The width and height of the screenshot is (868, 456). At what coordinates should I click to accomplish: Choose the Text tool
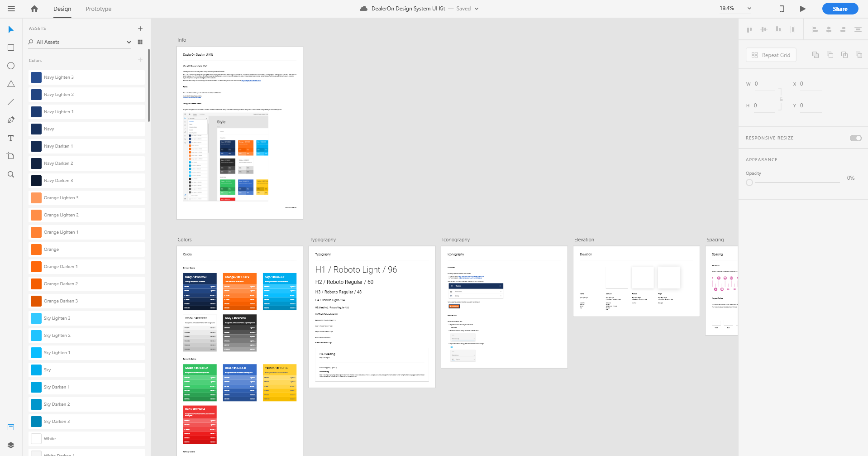coord(11,138)
